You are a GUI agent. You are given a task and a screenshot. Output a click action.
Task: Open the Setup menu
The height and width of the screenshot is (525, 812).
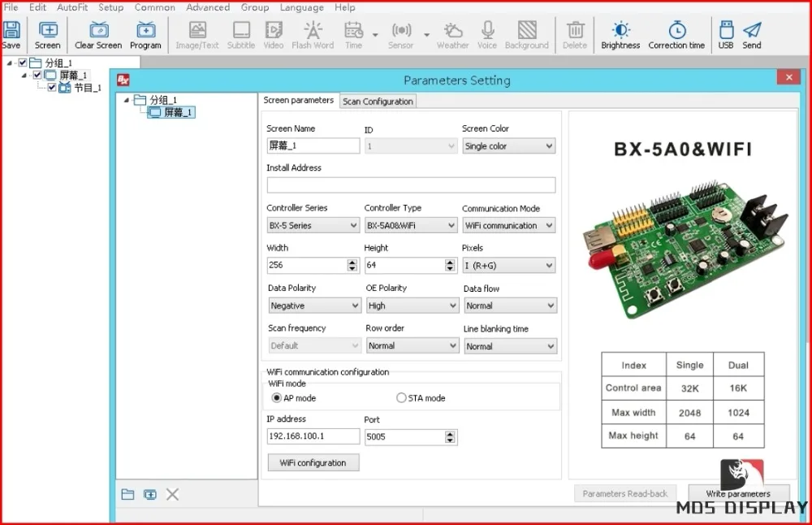coord(110,7)
